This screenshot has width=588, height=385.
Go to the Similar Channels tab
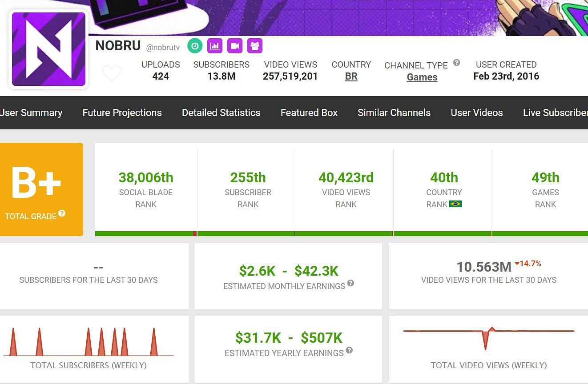(x=394, y=113)
